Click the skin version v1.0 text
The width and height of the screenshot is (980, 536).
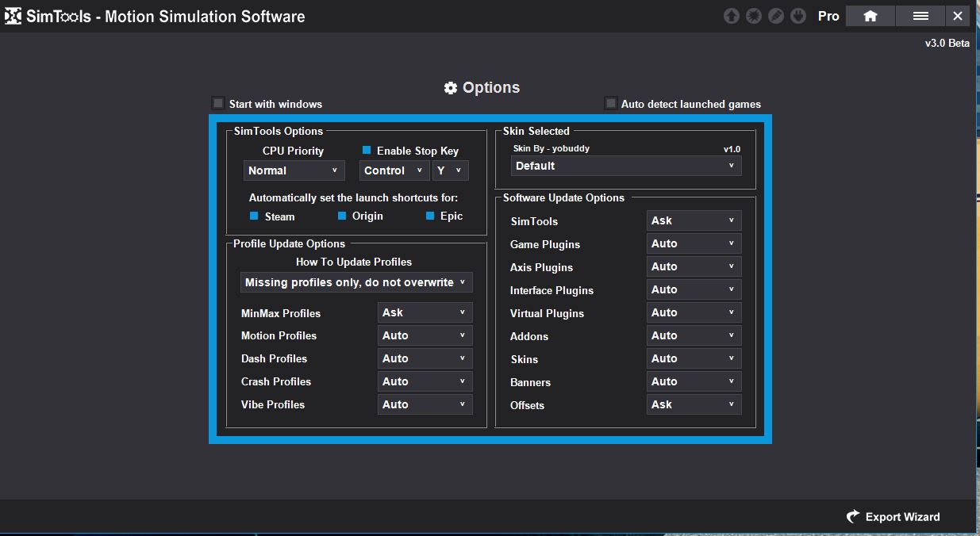[x=732, y=149]
